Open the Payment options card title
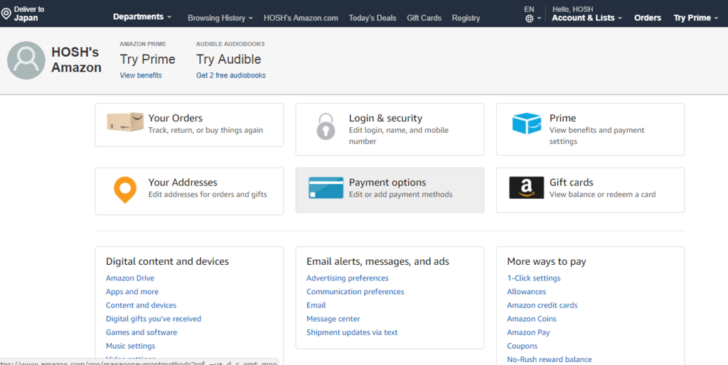The height and width of the screenshot is (365, 728). (x=388, y=182)
